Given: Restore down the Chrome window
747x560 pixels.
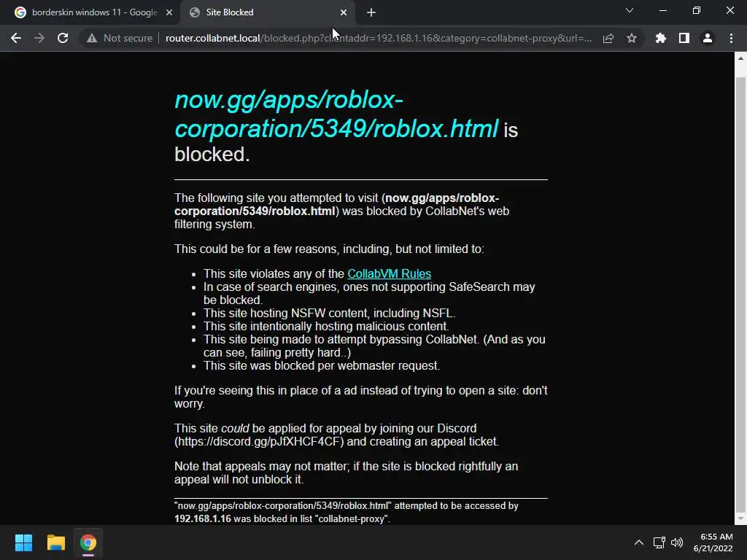Looking at the screenshot, I should click(x=697, y=10).
